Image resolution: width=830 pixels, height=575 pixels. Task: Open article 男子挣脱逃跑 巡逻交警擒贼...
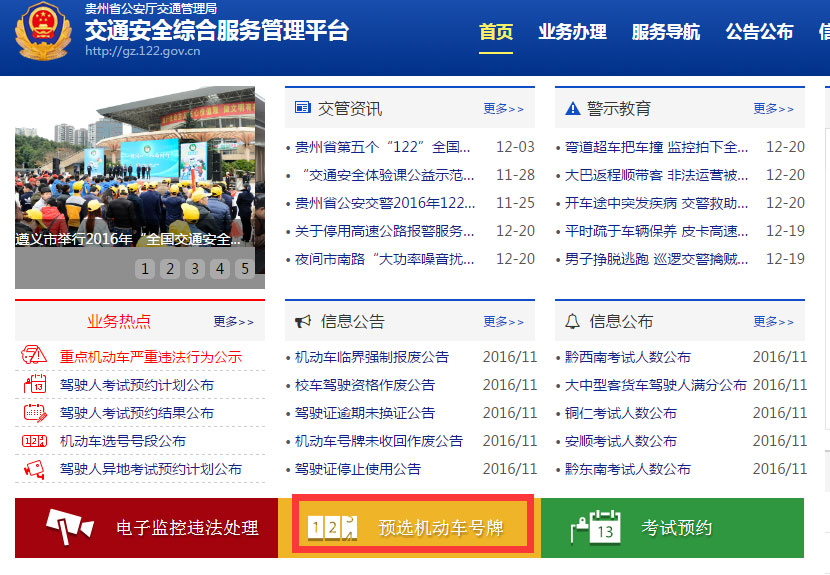pos(656,259)
